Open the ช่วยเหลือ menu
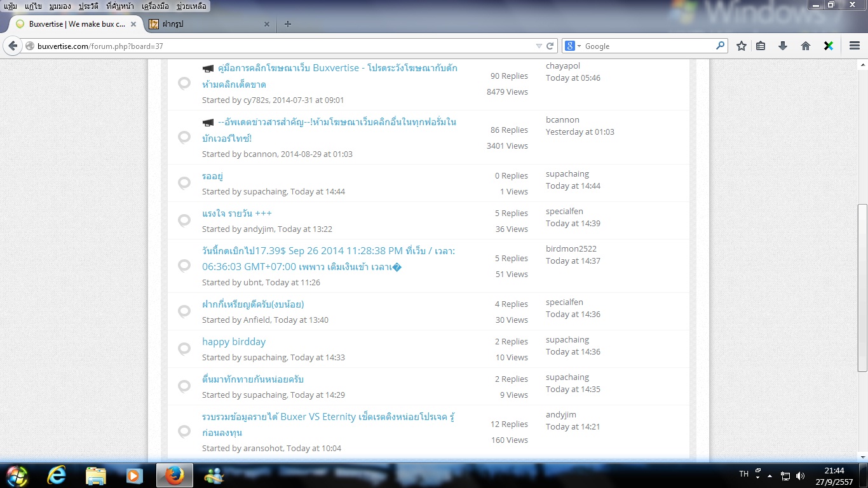 pos(191,6)
